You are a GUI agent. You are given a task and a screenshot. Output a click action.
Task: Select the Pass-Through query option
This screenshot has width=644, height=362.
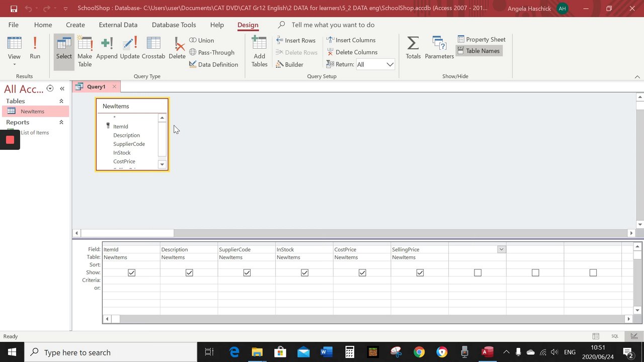212,52
